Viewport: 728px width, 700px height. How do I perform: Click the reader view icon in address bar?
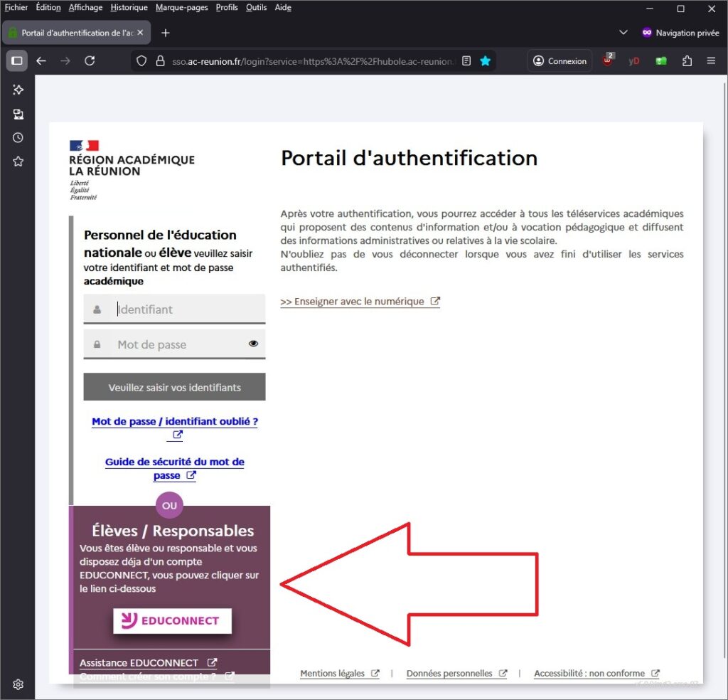click(x=466, y=61)
